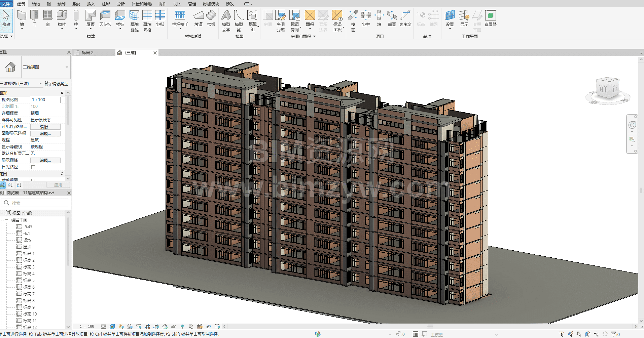Choose the 竖井 shaft opening tool
This screenshot has width=644, height=338.
pyautogui.click(x=366, y=18)
